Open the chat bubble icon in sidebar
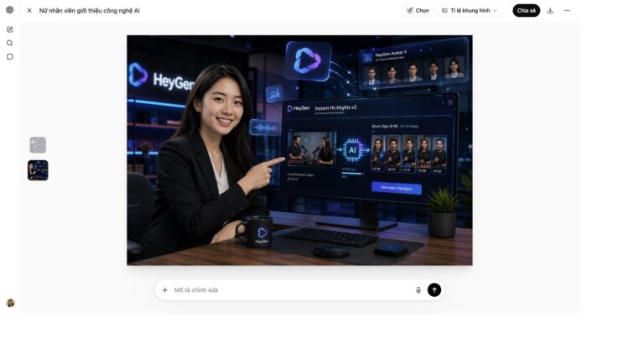This screenshot has height=349, width=644. coord(10,57)
